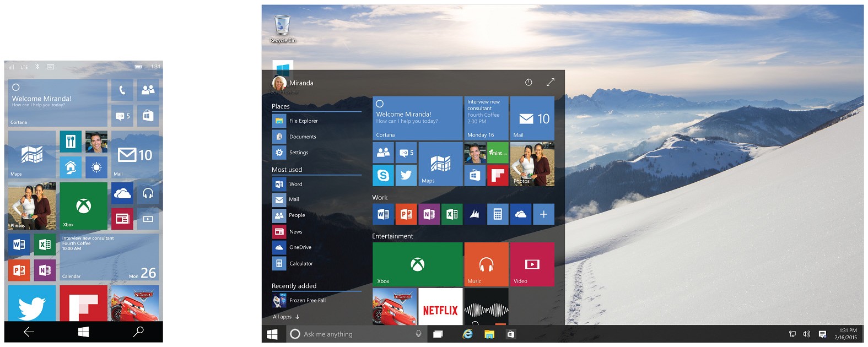Tap the Weather sun tile on the phone
Viewport: 868px width, 347px height.
click(x=96, y=167)
